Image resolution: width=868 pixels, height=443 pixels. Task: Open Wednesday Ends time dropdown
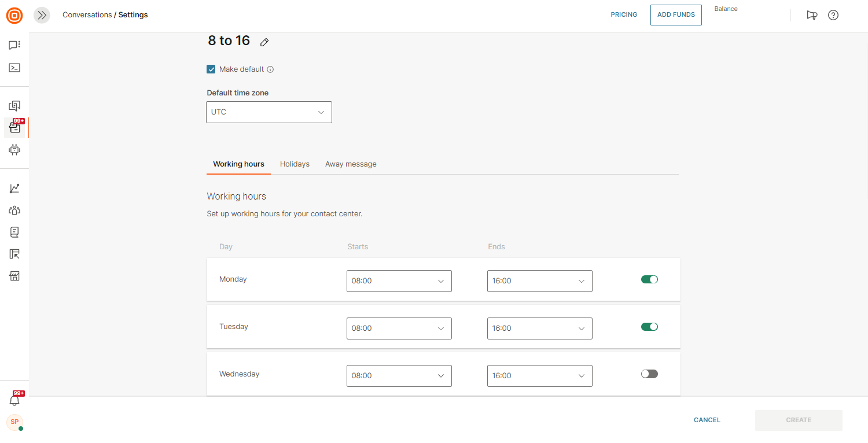tap(539, 376)
